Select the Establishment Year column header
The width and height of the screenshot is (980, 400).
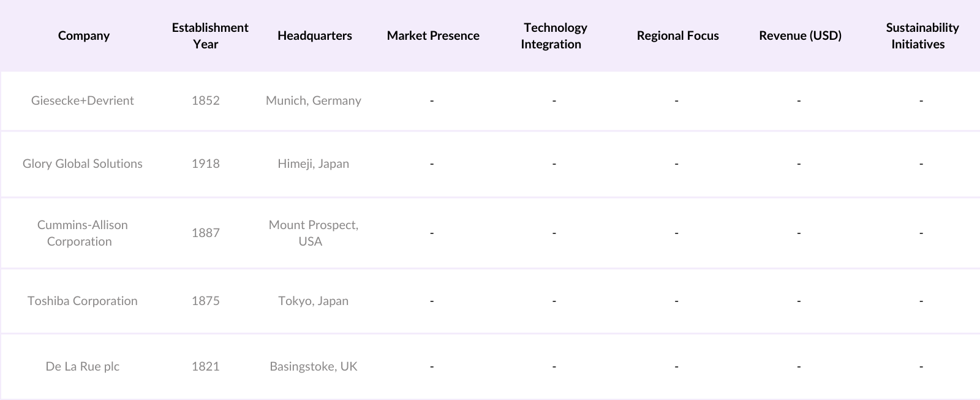pyautogui.click(x=209, y=36)
